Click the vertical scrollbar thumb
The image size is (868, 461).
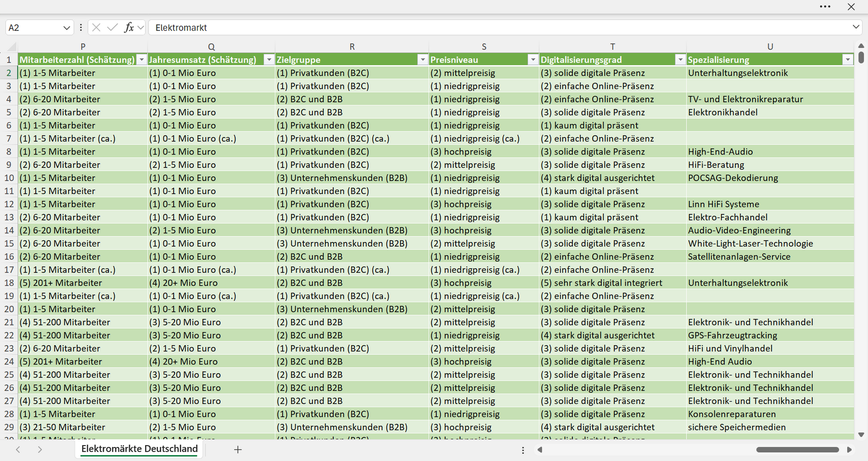click(861, 58)
